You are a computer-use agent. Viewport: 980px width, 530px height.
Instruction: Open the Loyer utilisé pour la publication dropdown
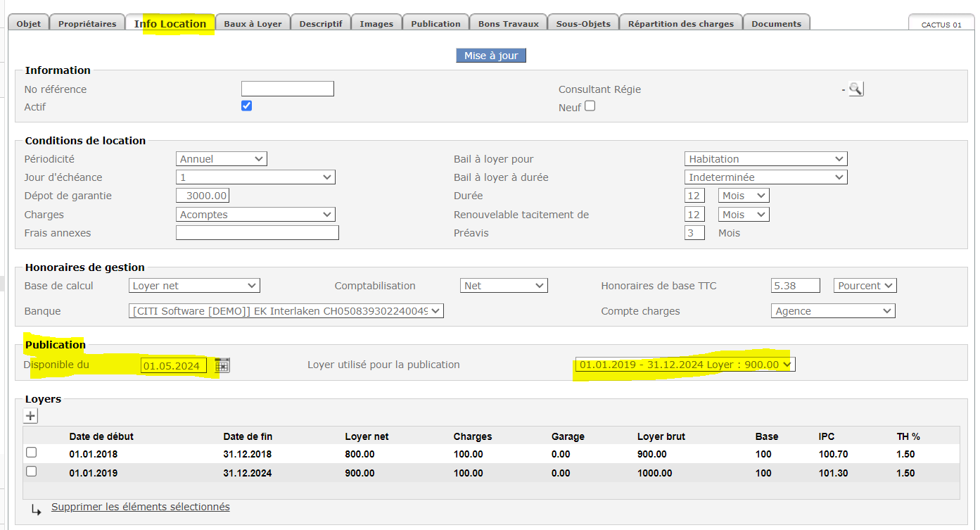coord(685,365)
